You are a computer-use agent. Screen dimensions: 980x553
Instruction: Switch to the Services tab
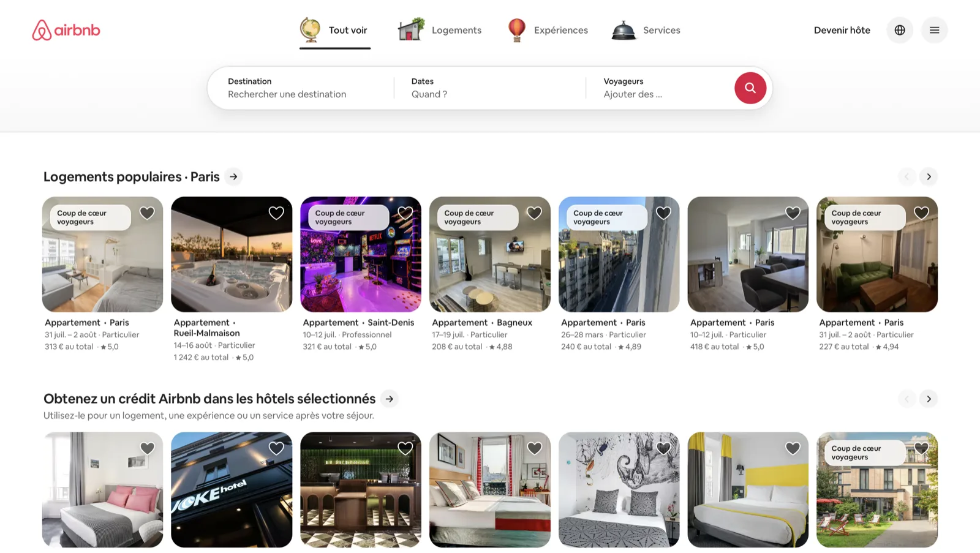pos(646,30)
